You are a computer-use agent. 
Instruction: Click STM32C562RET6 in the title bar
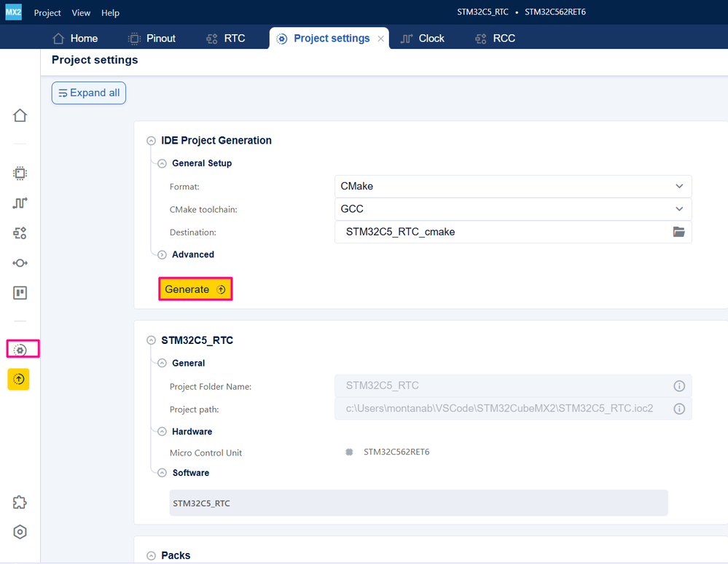(555, 12)
